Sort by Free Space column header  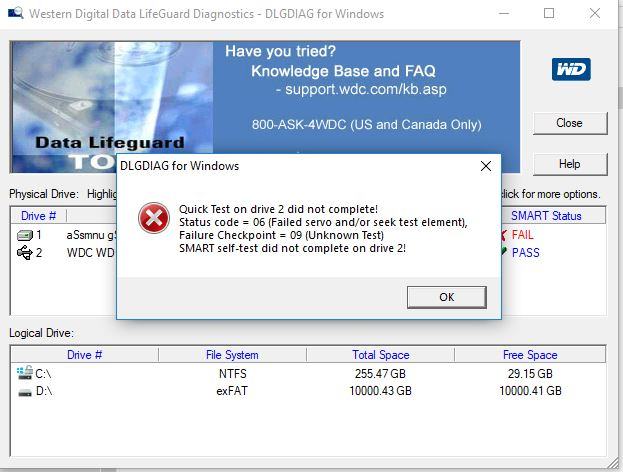point(530,355)
